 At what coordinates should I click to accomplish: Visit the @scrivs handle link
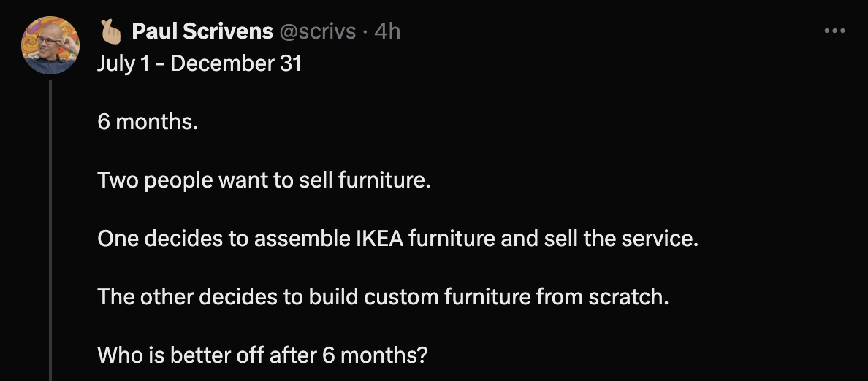pos(318,31)
